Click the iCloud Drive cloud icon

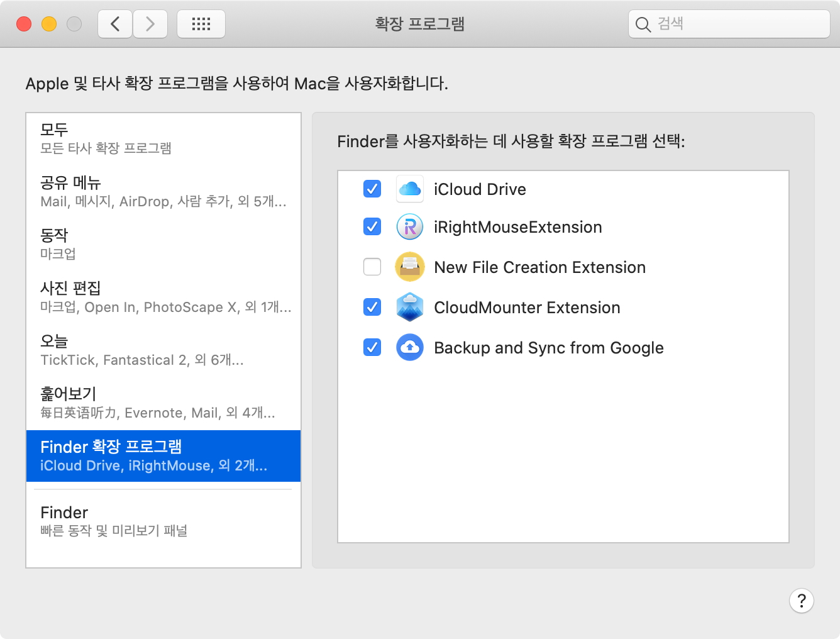pos(410,189)
